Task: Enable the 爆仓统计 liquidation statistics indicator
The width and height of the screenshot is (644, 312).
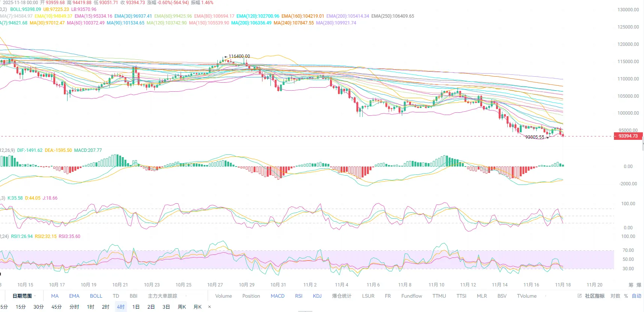Action: click(342, 296)
